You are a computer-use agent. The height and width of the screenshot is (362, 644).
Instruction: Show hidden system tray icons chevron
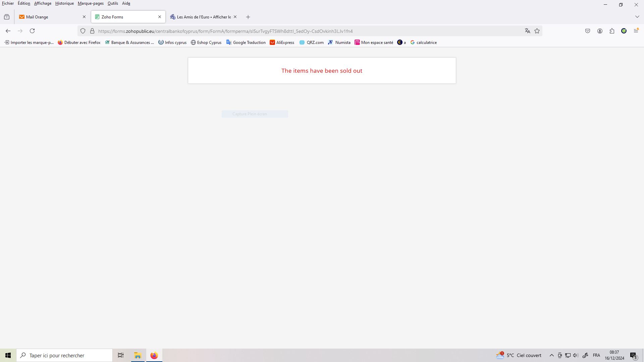tap(551, 355)
